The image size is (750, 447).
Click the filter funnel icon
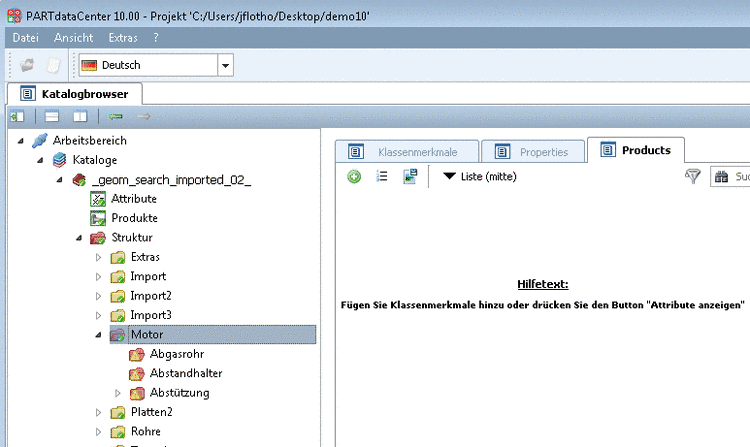tap(693, 176)
